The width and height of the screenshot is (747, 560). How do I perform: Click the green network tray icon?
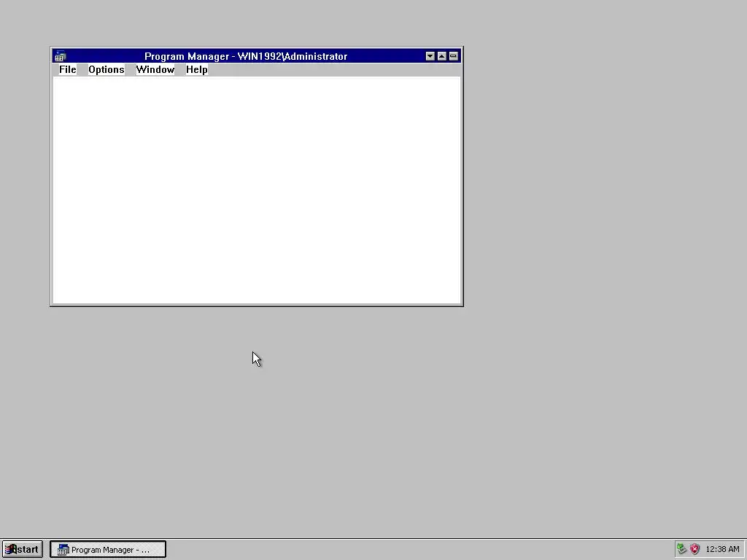click(x=682, y=549)
